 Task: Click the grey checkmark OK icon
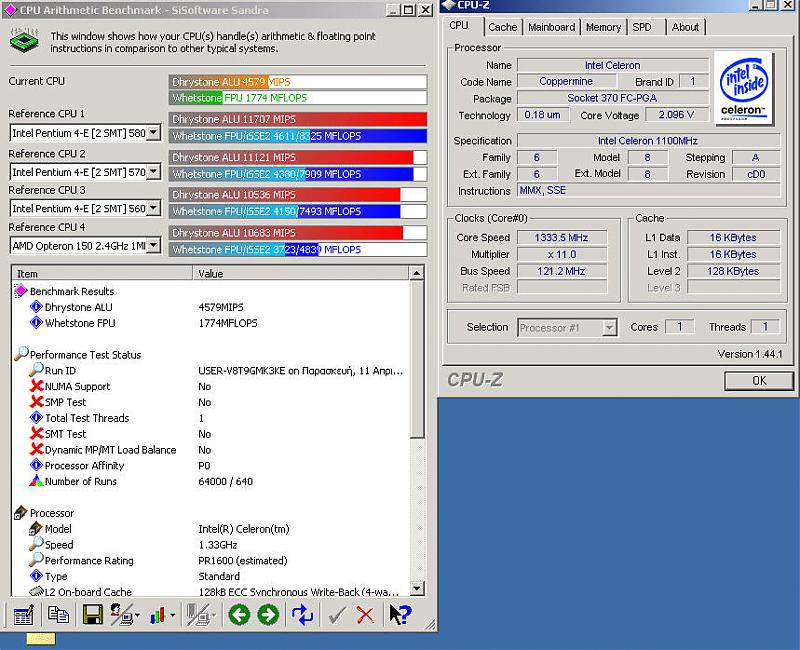point(337,615)
